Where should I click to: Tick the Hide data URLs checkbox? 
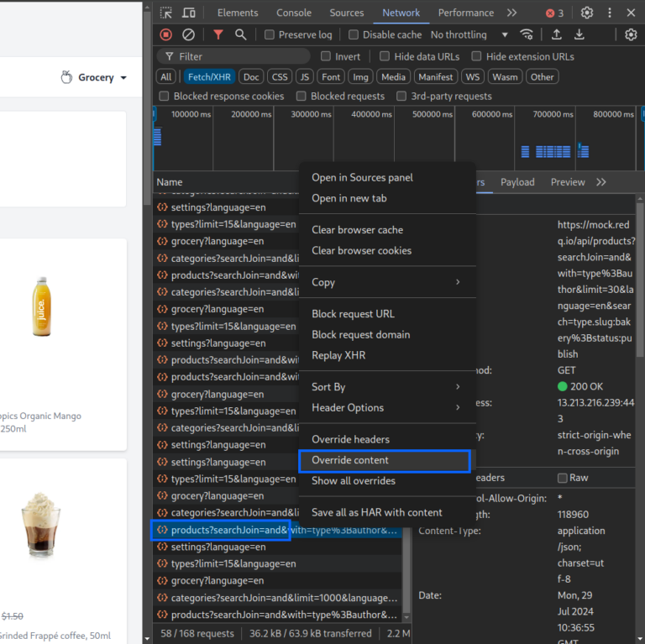click(385, 56)
